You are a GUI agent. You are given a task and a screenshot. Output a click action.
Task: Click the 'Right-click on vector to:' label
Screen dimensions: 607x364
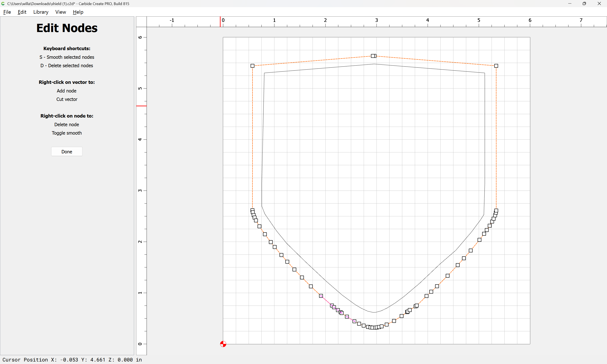point(67,82)
